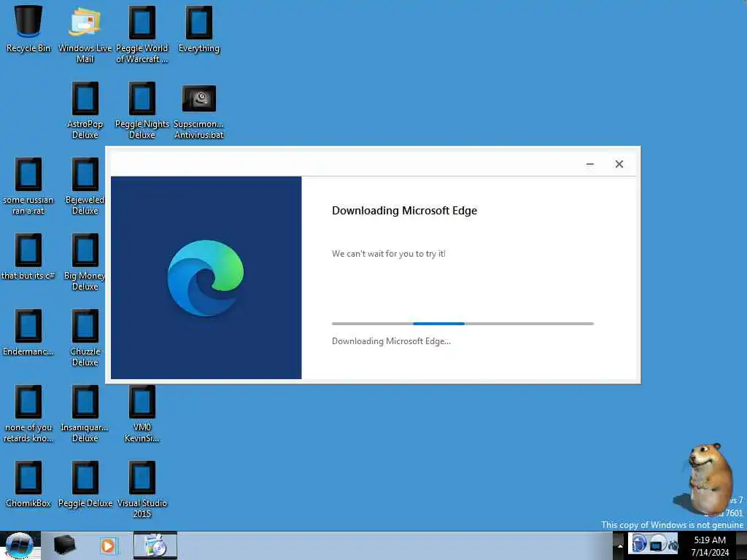Close the Edge installer window
This screenshot has height=560, width=747.
point(619,164)
